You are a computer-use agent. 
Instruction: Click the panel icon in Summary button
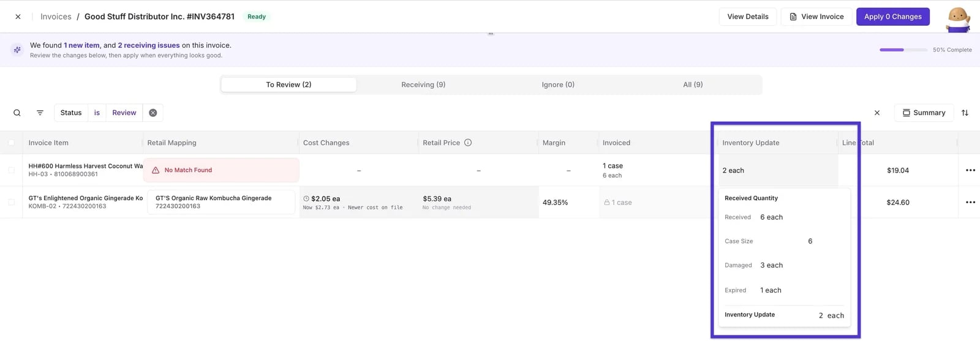point(906,113)
